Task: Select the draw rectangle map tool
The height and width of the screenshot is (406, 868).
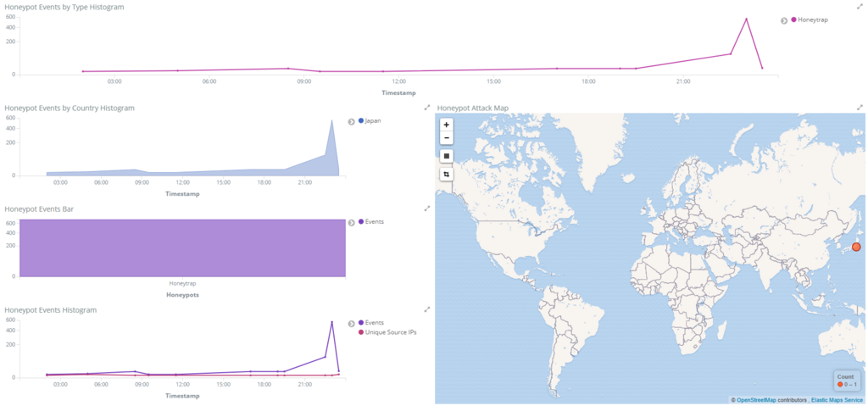Action: coord(446,156)
